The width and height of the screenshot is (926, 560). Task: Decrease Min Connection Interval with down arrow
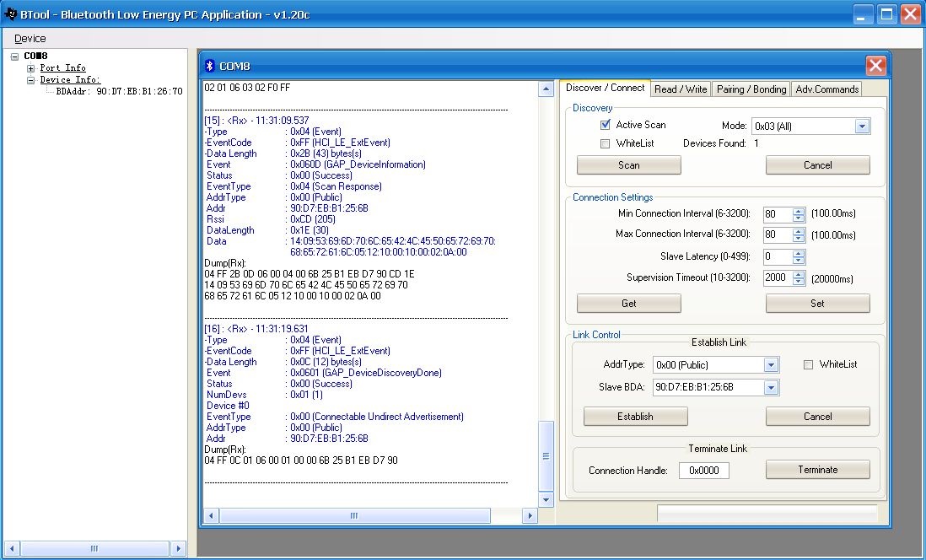799,218
